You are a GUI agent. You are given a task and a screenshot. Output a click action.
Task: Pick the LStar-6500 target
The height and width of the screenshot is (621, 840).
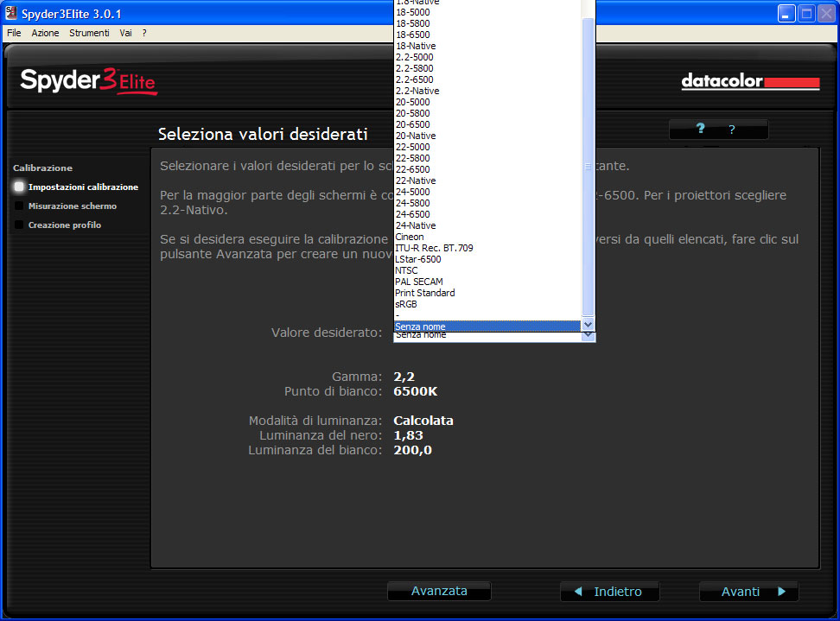point(487,260)
